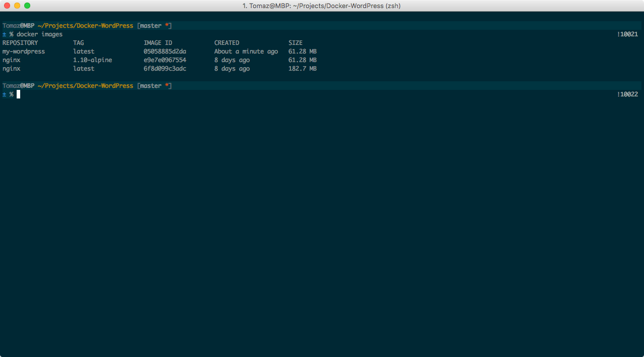Image resolution: width=644 pixels, height=357 pixels.
Task: Click the latest tag of my-wordpress
Action: 84,52
